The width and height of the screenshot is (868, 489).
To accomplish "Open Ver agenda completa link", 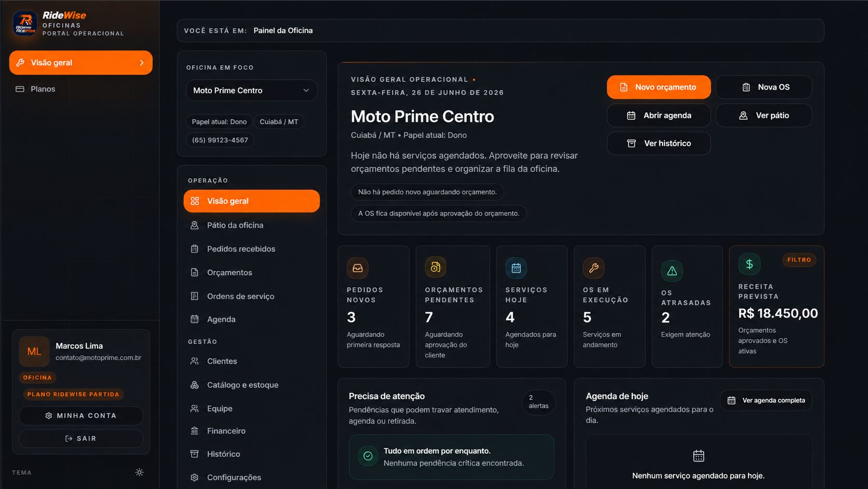I will 766,400.
